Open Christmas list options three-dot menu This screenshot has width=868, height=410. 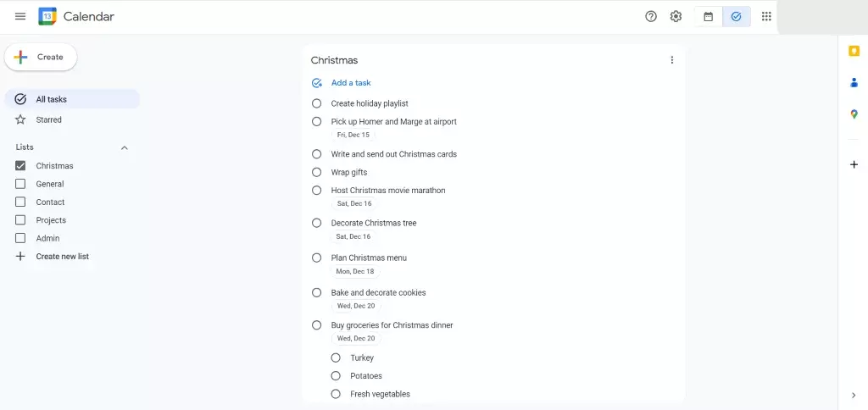[x=672, y=60]
